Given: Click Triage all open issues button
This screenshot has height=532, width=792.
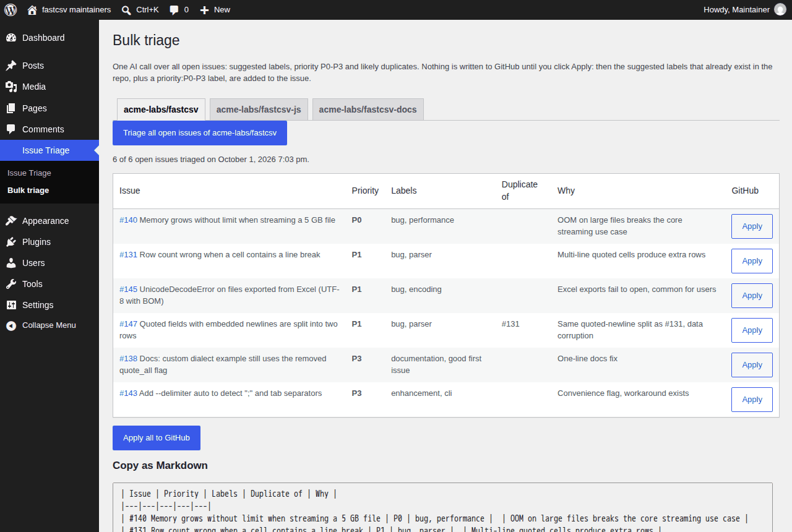Looking at the screenshot, I should click(200, 133).
